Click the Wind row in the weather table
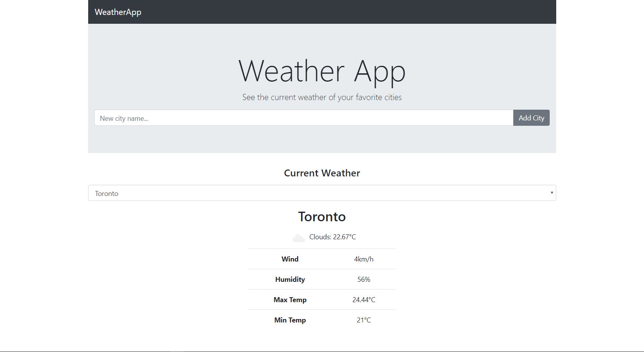This screenshot has height=352, width=644. [x=322, y=259]
